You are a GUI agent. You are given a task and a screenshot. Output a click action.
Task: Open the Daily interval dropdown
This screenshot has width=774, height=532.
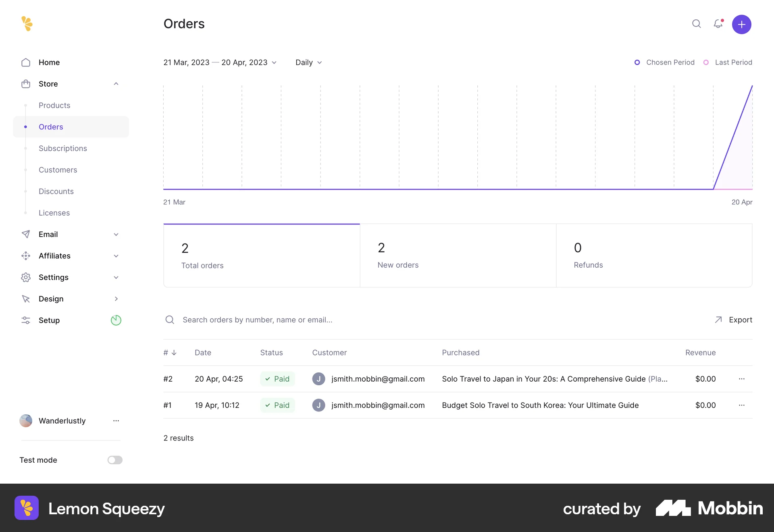coord(308,62)
